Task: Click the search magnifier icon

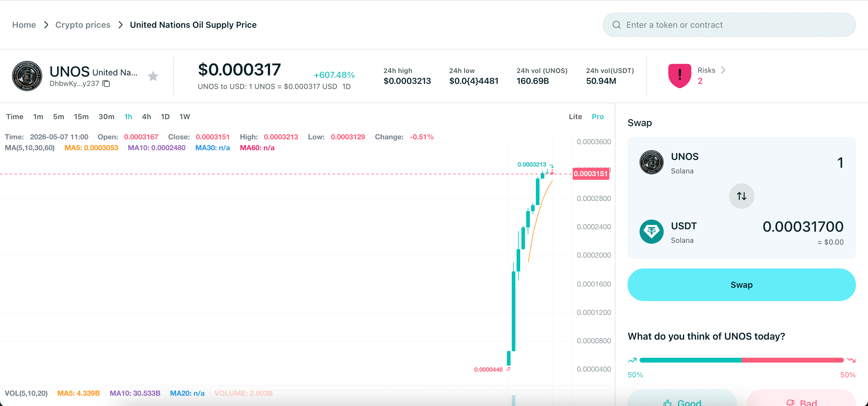Action: tap(616, 25)
